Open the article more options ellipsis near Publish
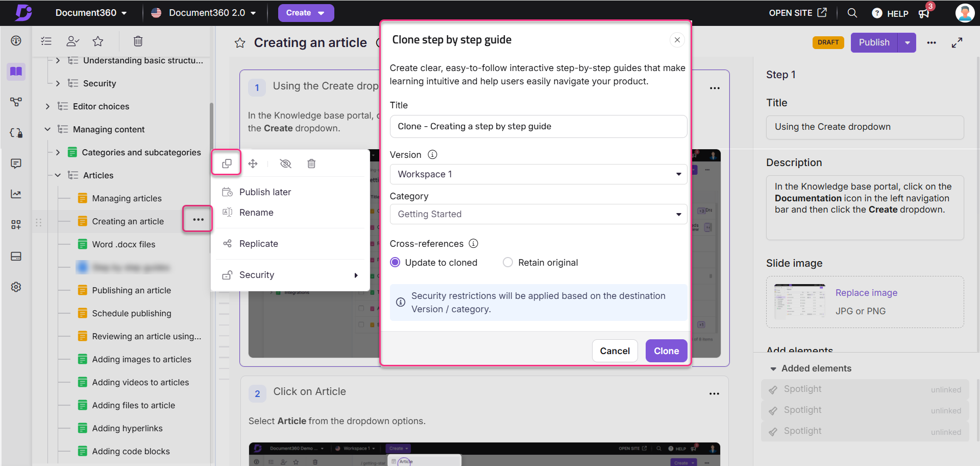This screenshot has width=980, height=466. click(932, 42)
